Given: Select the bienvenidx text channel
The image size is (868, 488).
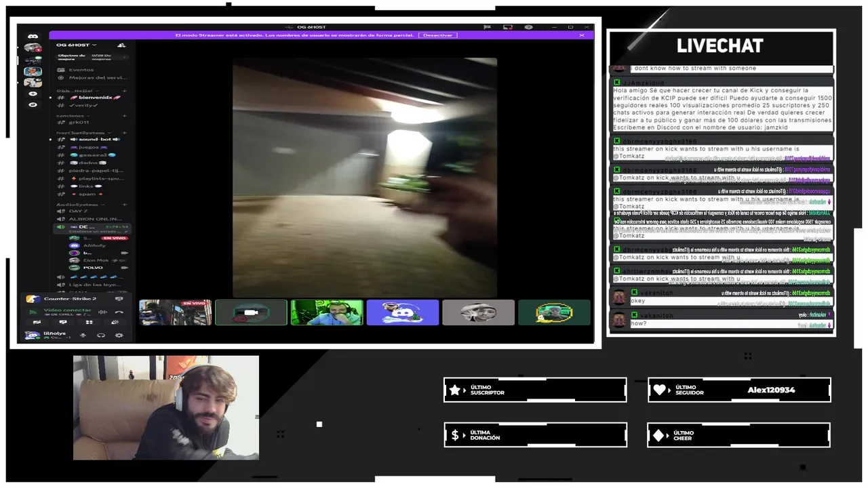Looking at the screenshot, I should click(92, 98).
